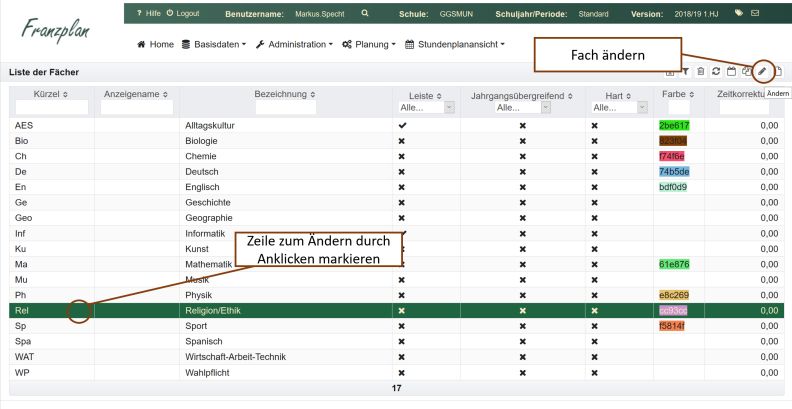Toggle the Leiste checkmark for AES row

pyautogui.click(x=402, y=125)
